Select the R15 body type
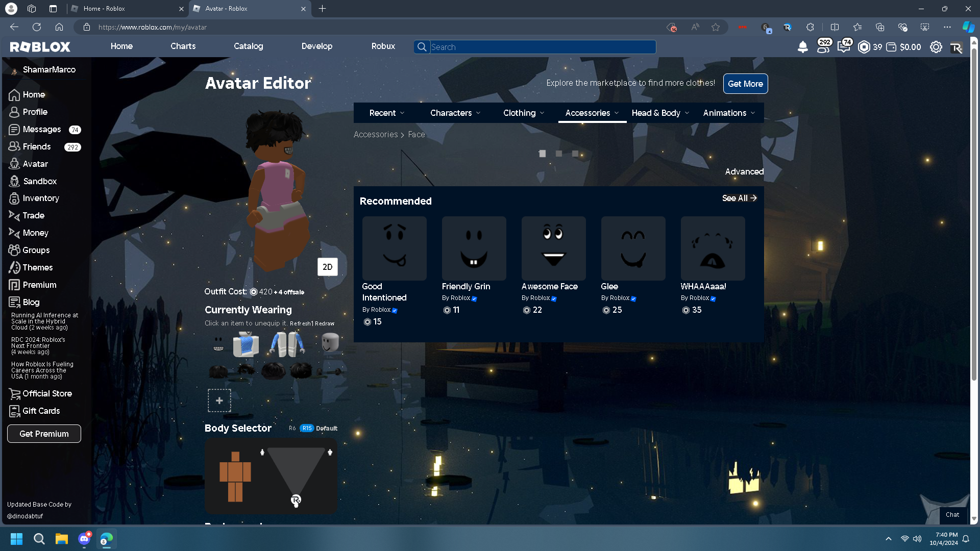Image resolution: width=980 pixels, height=551 pixels. point(307,429)
